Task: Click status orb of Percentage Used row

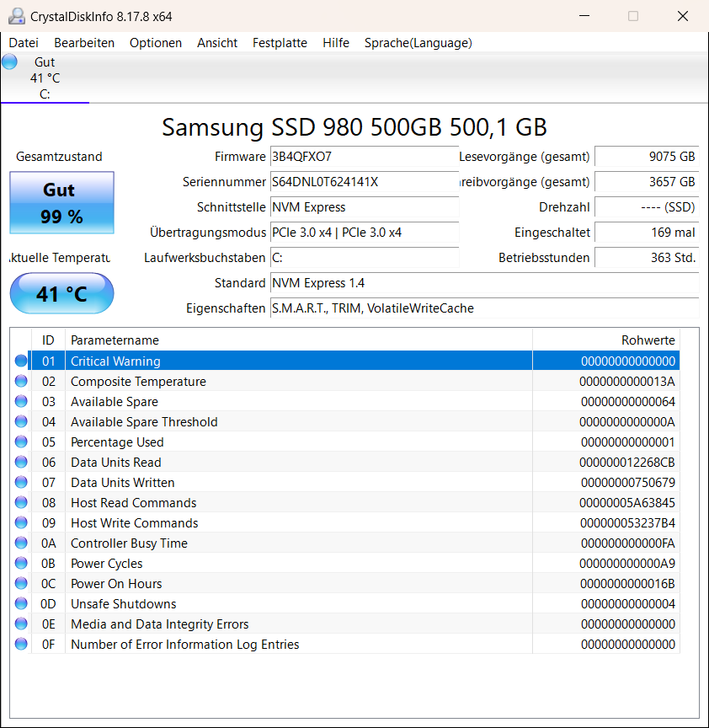Action: (x=21, y=442)
